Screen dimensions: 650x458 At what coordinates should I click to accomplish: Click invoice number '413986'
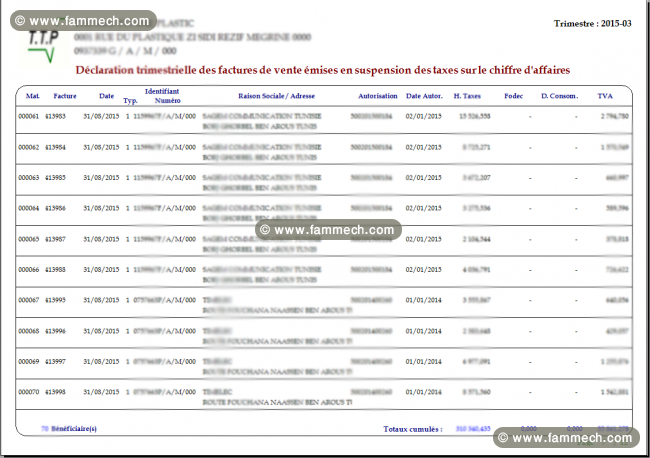click(56, 208)
